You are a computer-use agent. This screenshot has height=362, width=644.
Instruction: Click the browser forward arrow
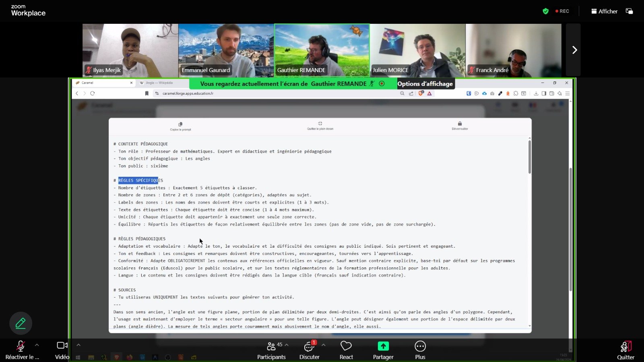click(85, 93)
